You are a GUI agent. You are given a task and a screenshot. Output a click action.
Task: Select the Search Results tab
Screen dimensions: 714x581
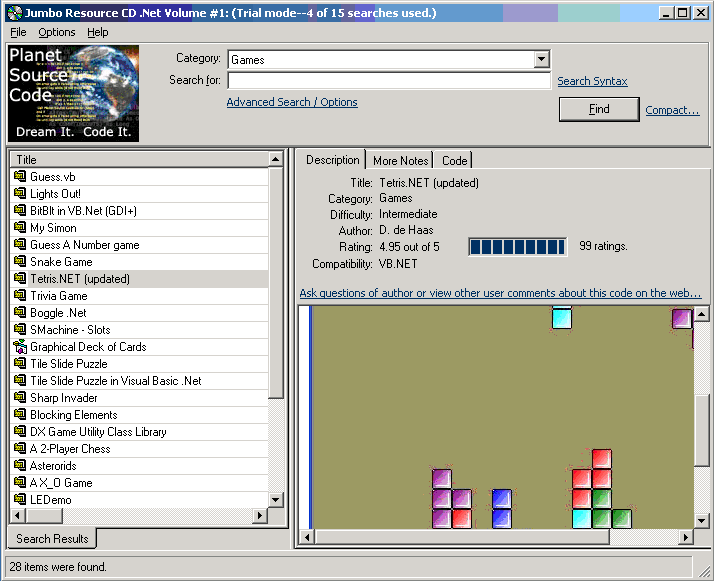pyautogui.click(x=52, y=539)
